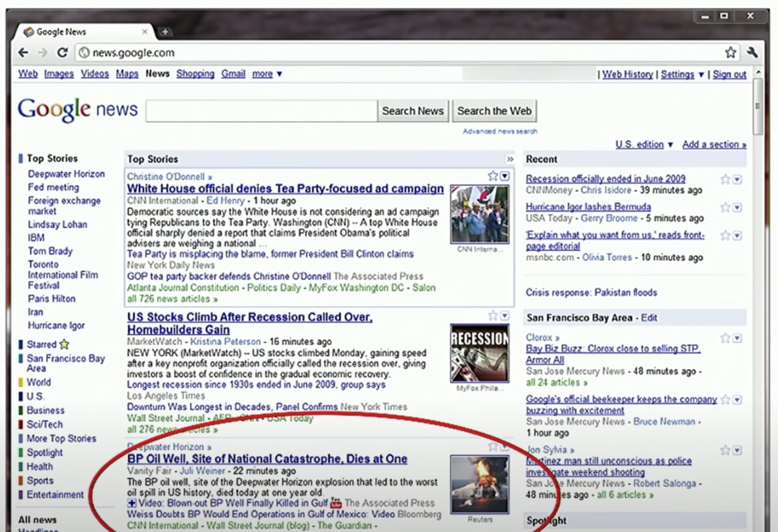The width and height of the screenshot is (778, 532).
Task: Focus the news search input field
Action: 262,111
